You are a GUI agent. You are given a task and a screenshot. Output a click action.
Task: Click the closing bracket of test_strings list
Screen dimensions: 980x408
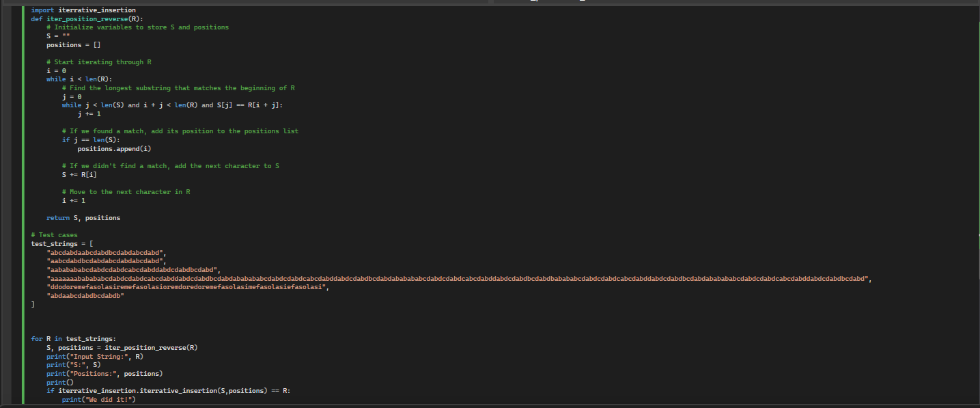click(31, 303)
